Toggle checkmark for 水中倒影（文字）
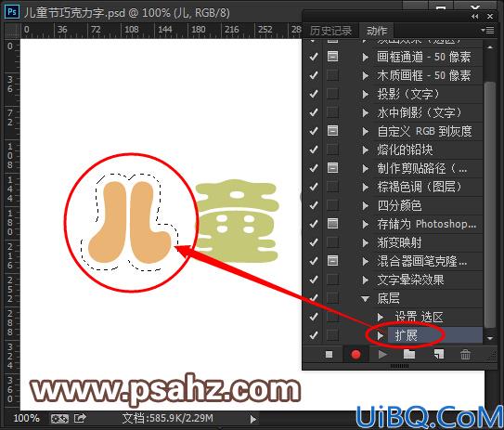 coord(314,112)
